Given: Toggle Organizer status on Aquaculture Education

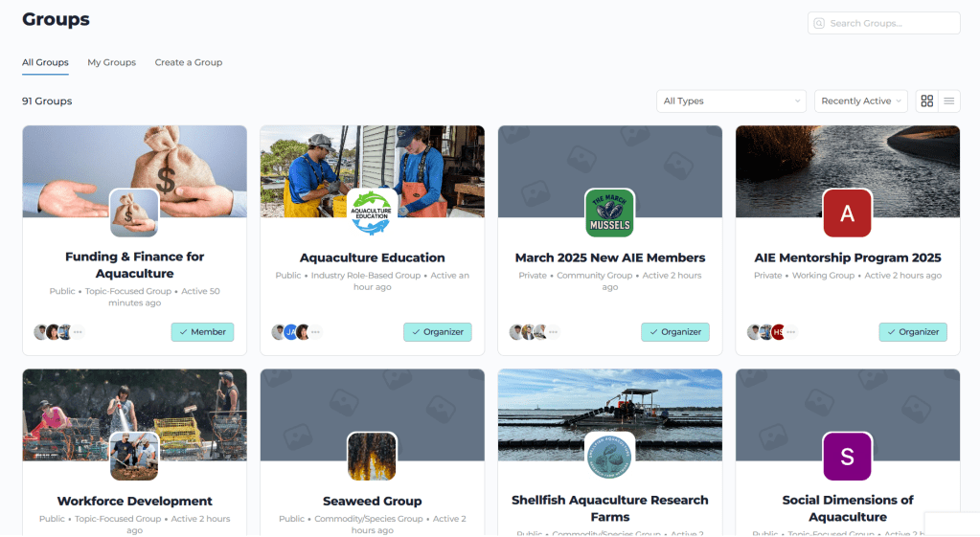Looking at the screenshot, I should [x=438, y=332].
